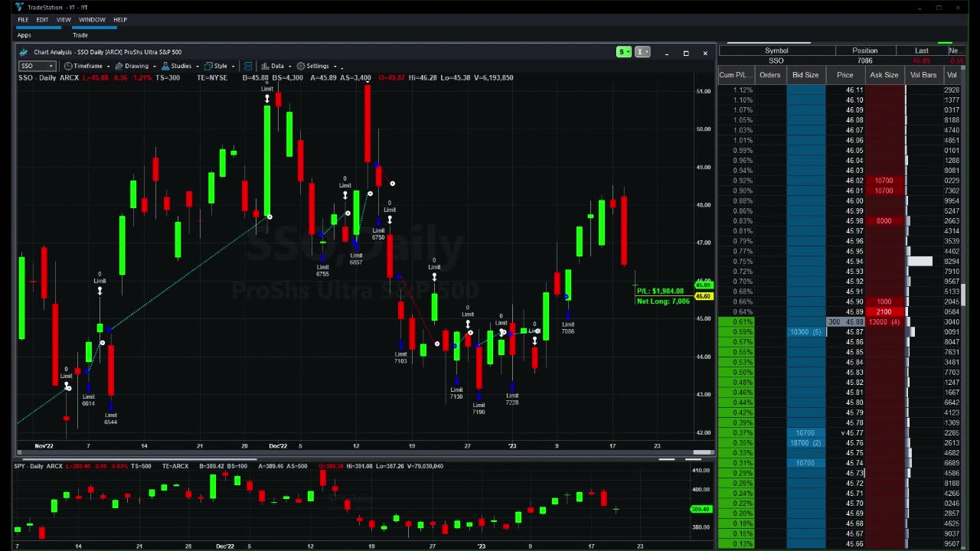Screen dimensions: 980x551
Task: Click the ask size 8000 cell at 45.98
Action: (884, 221)
